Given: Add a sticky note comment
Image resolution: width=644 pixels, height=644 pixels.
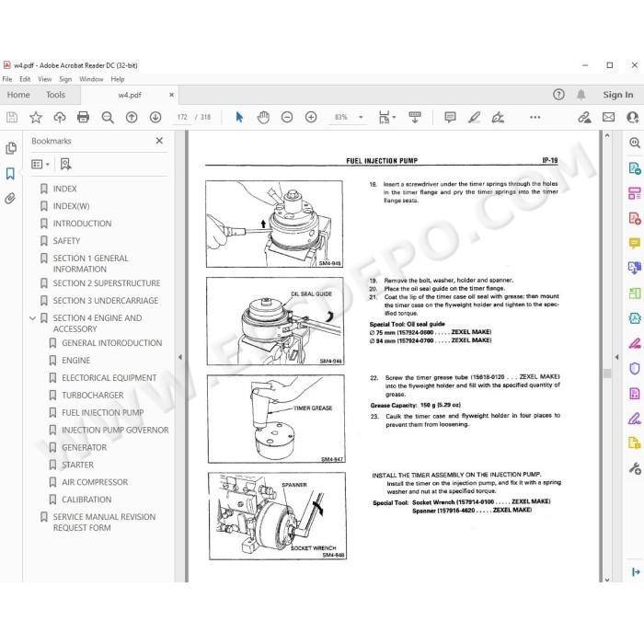Looking at the screenshot, I should pyautogui.click(x=450, y=118).
